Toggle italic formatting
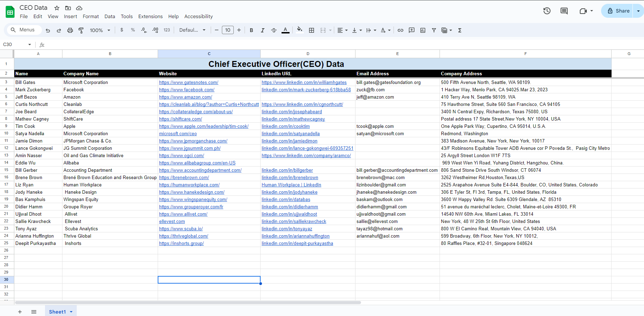The height and width of the screenshot is (316, 644). (263, 30)
